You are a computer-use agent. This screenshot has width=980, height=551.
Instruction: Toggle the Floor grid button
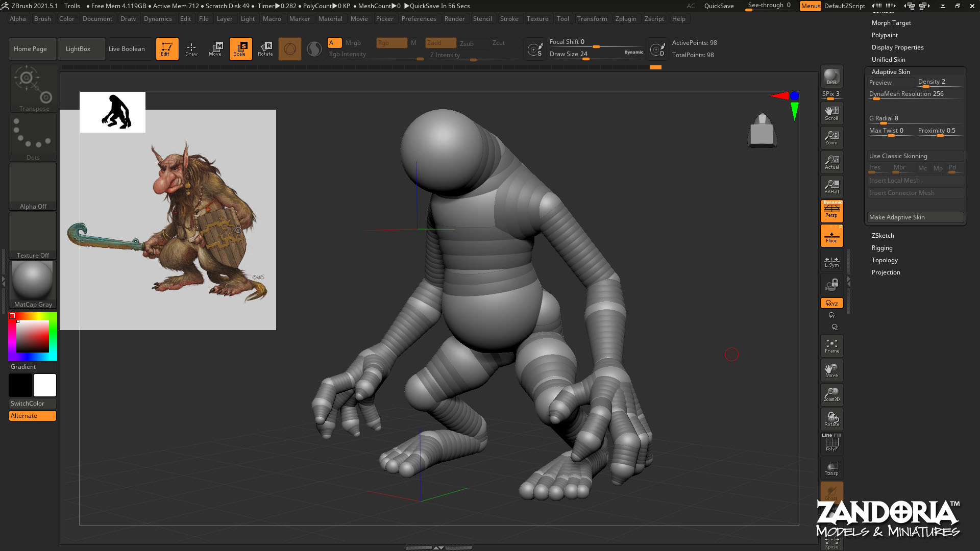point(831,236)
